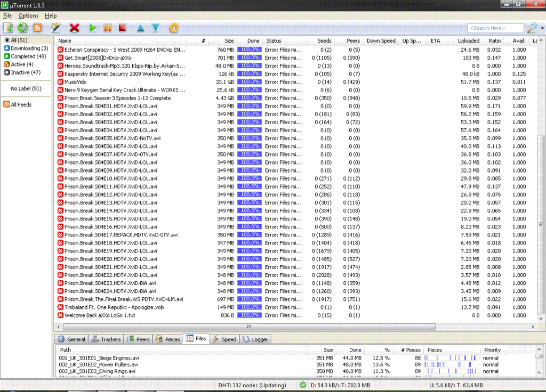Open the RSS Downloader toolbar icon

point(37,28)
